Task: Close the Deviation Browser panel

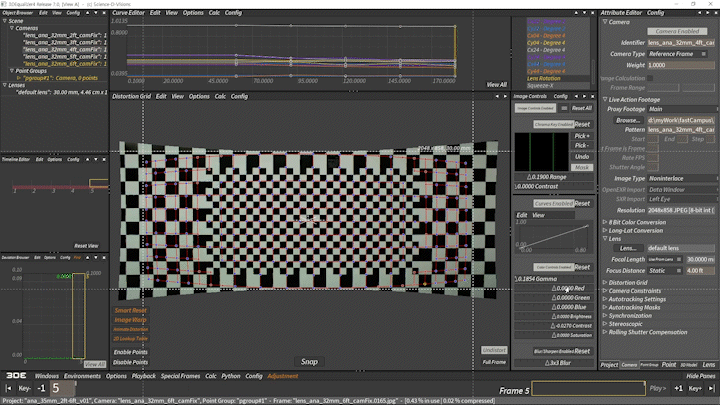Action: tap(104, 258)
